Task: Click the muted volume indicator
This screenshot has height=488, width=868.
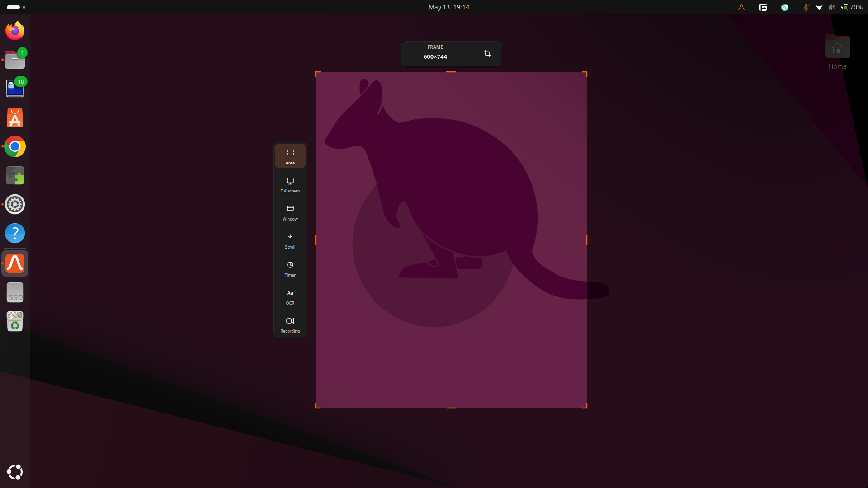Action: [x=832, y=7]
